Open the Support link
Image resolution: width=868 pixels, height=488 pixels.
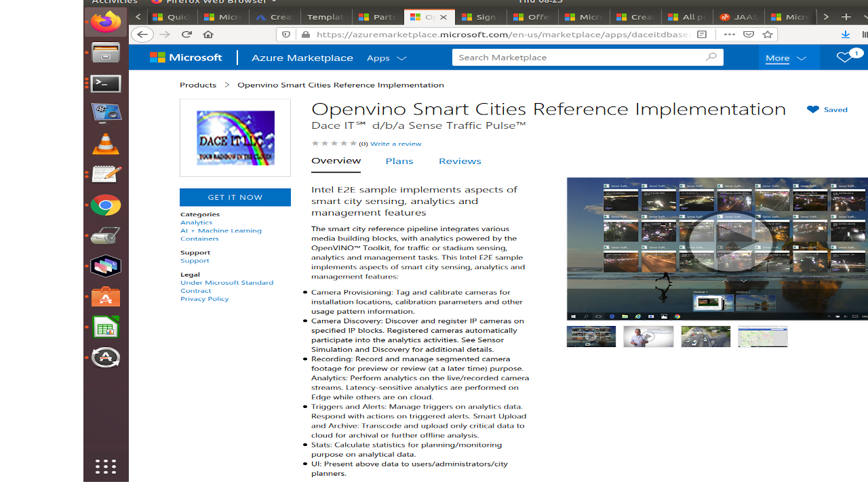point(195,260)
